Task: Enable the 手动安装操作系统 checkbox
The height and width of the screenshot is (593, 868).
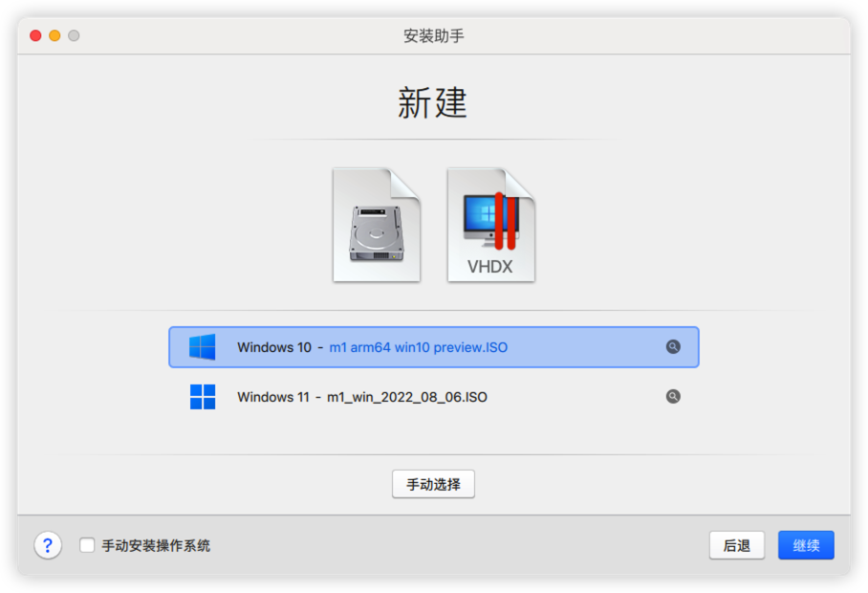Action: [x=87, y=545]
